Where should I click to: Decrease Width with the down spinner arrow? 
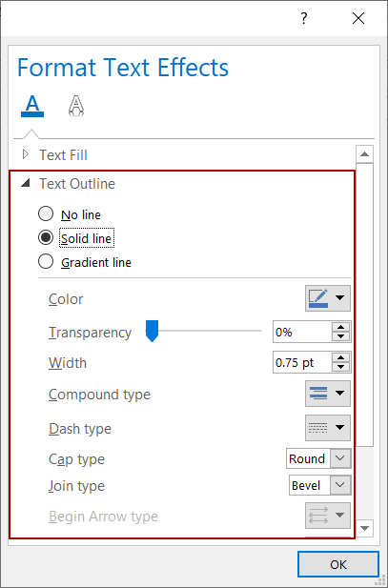[x=340, y=367]
